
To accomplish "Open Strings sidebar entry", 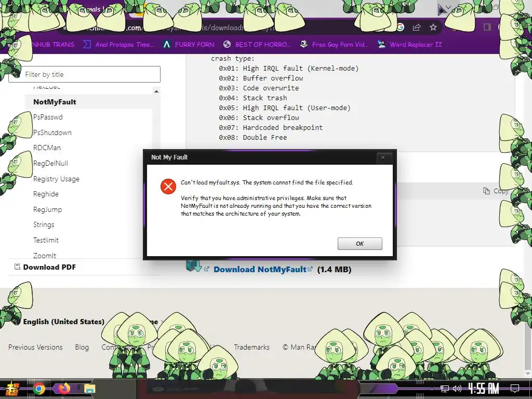I will pos(44,224).
